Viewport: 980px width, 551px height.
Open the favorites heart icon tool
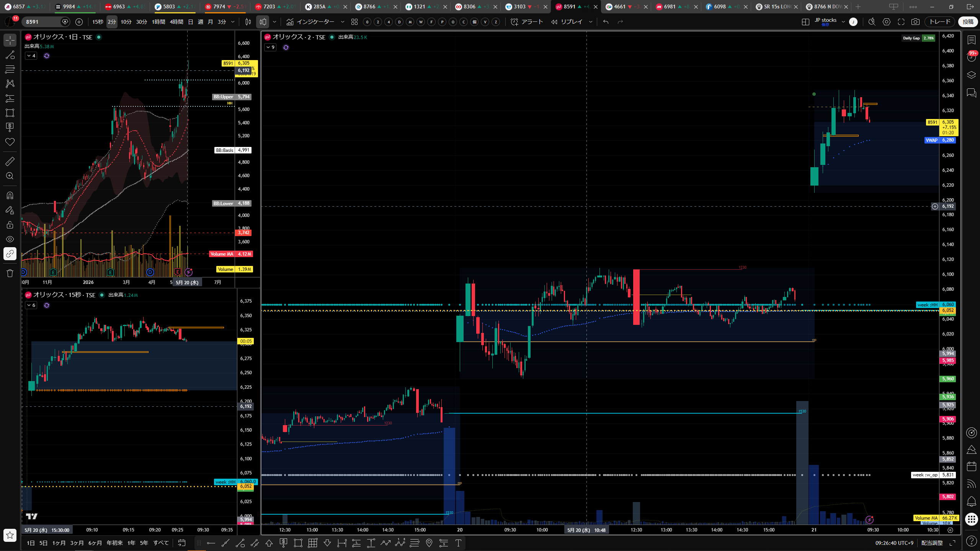tap(10, 142)
